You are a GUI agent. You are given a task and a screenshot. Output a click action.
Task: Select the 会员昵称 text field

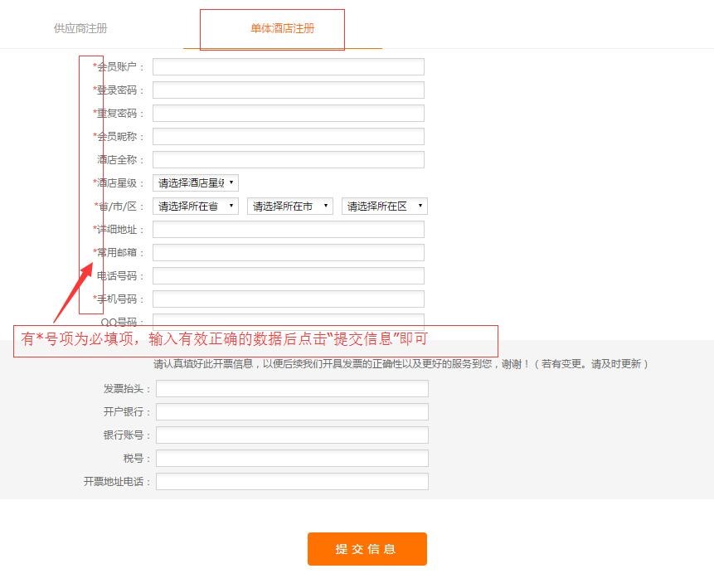[x=288, y=137]
